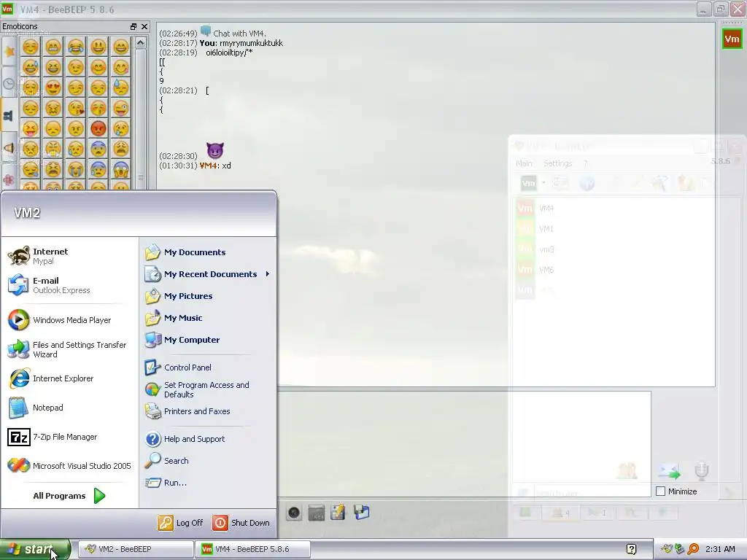Click the orange magnifier tray icon
747x560 pixels.
point(694,549)
